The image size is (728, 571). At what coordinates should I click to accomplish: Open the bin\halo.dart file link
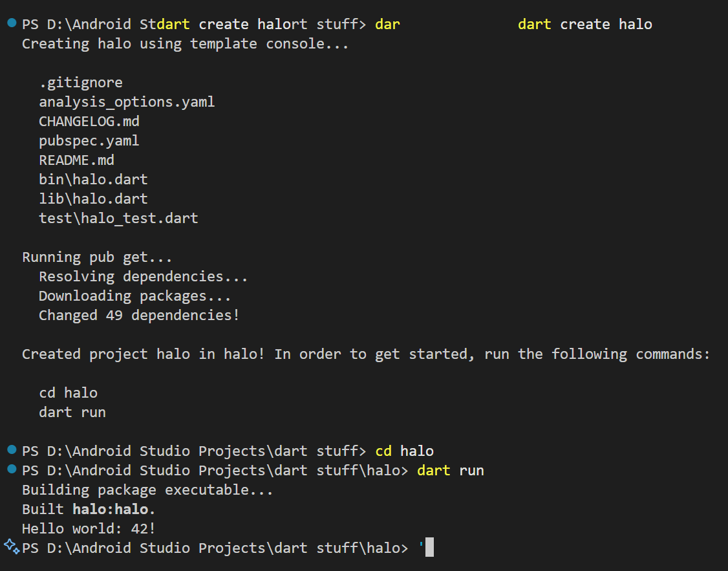tap(93, 180)
